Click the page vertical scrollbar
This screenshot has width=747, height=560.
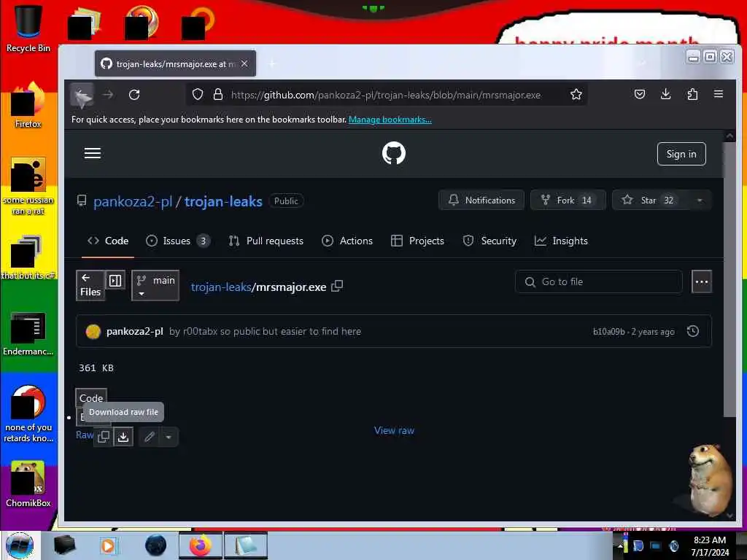729,279
